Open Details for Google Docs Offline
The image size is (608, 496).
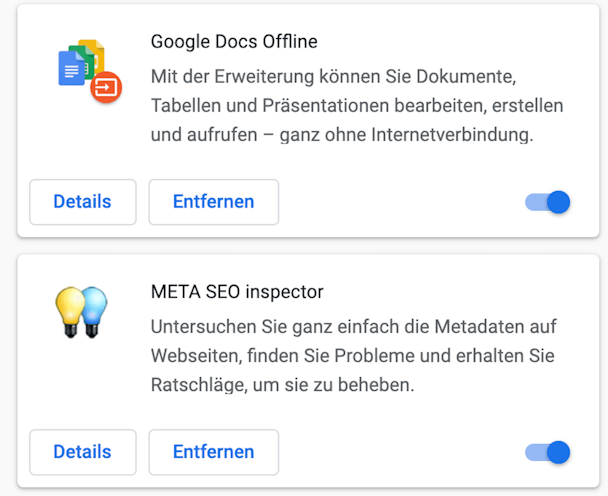tap(83, 202)
